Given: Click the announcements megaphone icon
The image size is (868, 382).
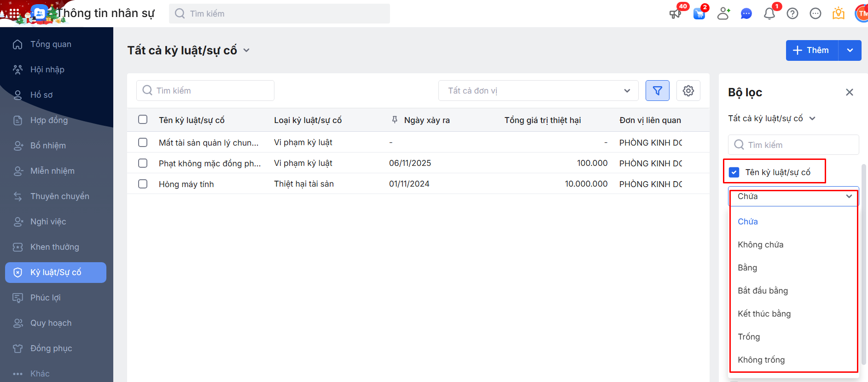Looking at the screenshot, I should click(x=675, y=13).
